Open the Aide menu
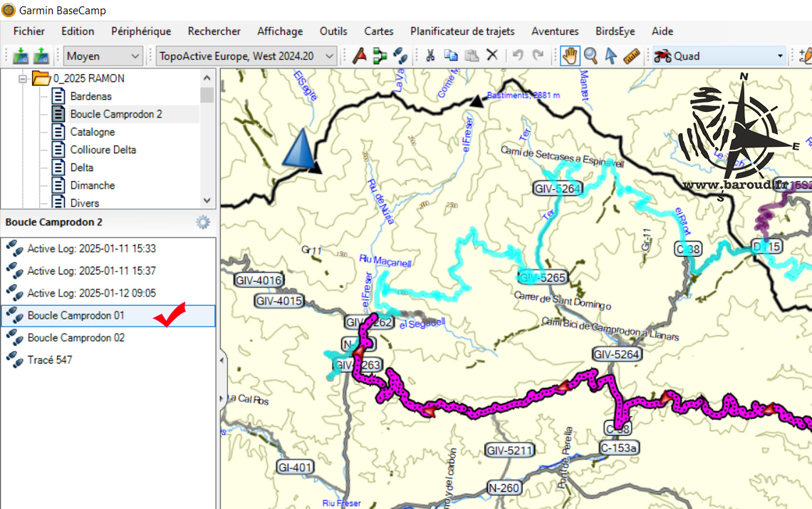The width and height of the screenshot is (812, 509). (x=662, y=31)
